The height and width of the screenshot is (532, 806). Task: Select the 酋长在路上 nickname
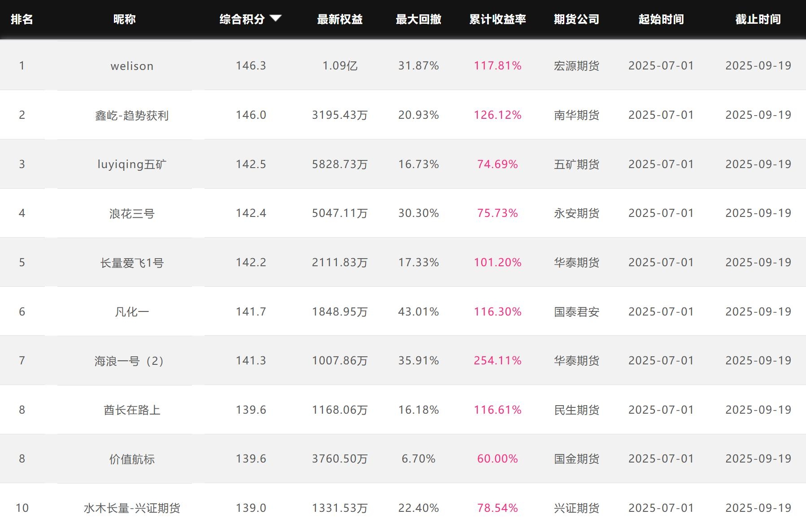[132, 410]
